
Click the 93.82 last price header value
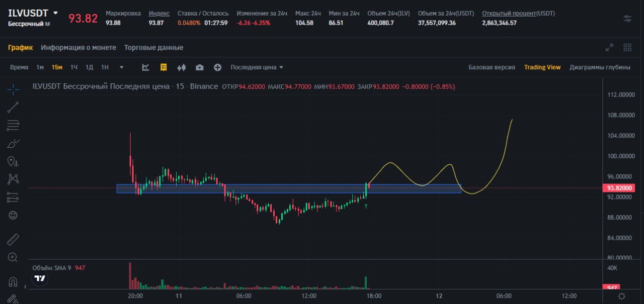[83, 19]
